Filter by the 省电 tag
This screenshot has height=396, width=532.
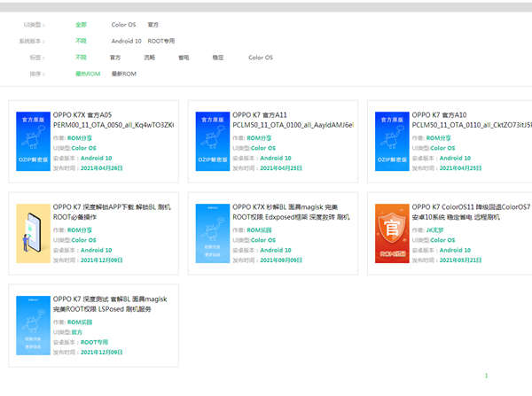coord(184,57)
